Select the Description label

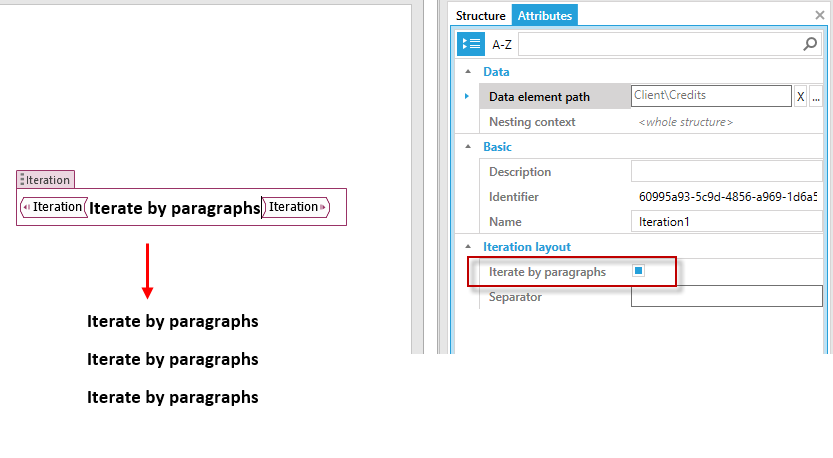point(520,172)
